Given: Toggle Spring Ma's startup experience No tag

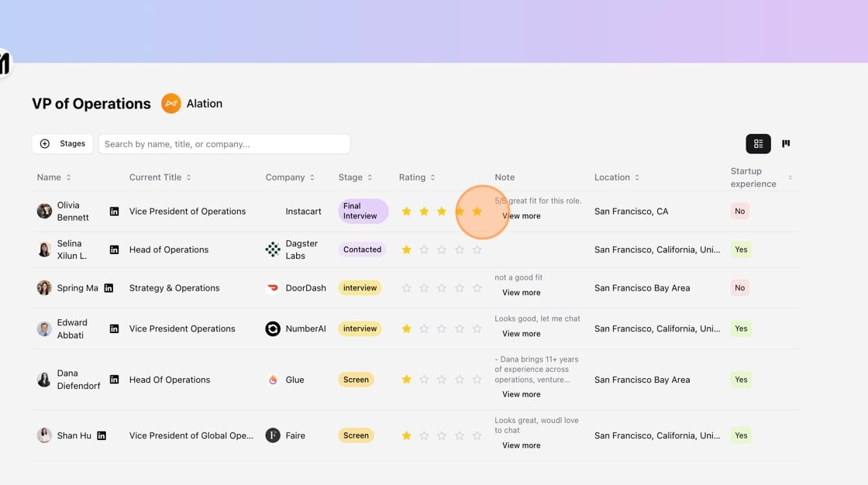Looking at the screenshot, I should pyautogui.click(x=739, y=288).
